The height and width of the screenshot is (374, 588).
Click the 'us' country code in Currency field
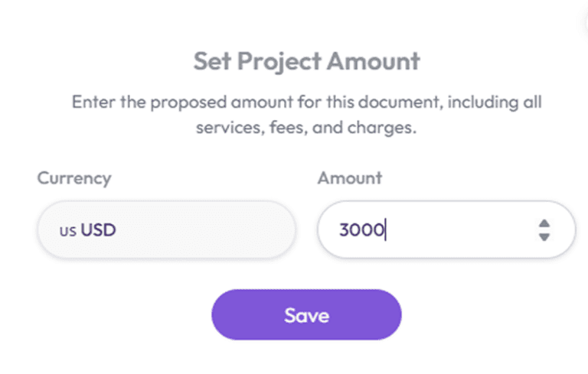(68, 231)
